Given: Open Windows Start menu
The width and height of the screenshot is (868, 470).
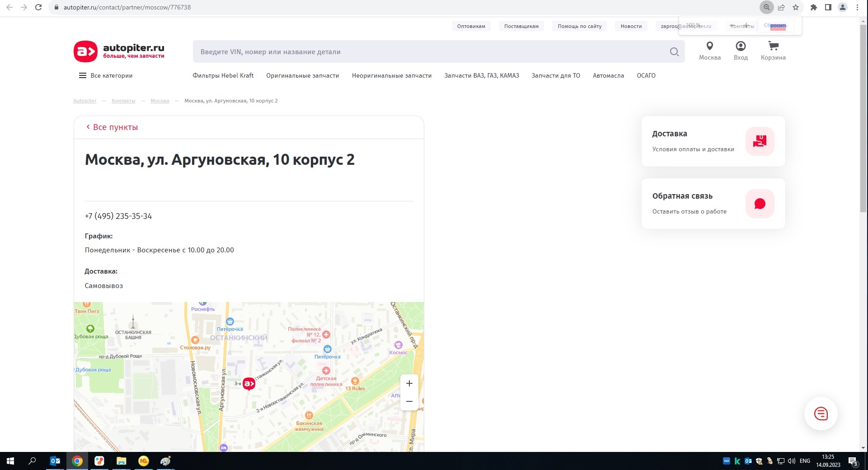Looking at the screenshot, I should pos(10,461).
